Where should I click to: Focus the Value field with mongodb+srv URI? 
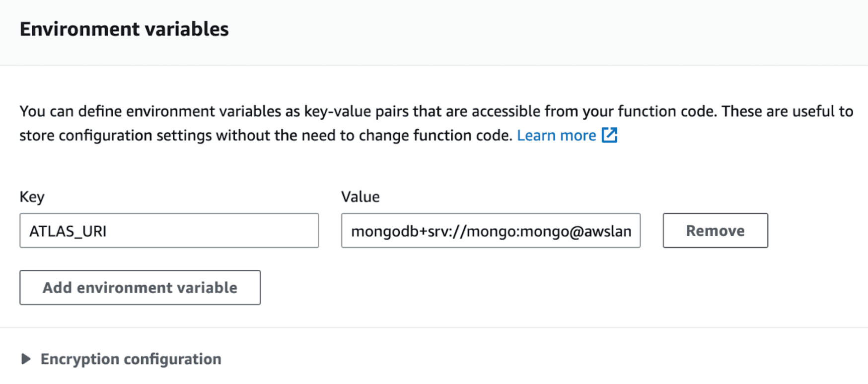pos(491,231)
